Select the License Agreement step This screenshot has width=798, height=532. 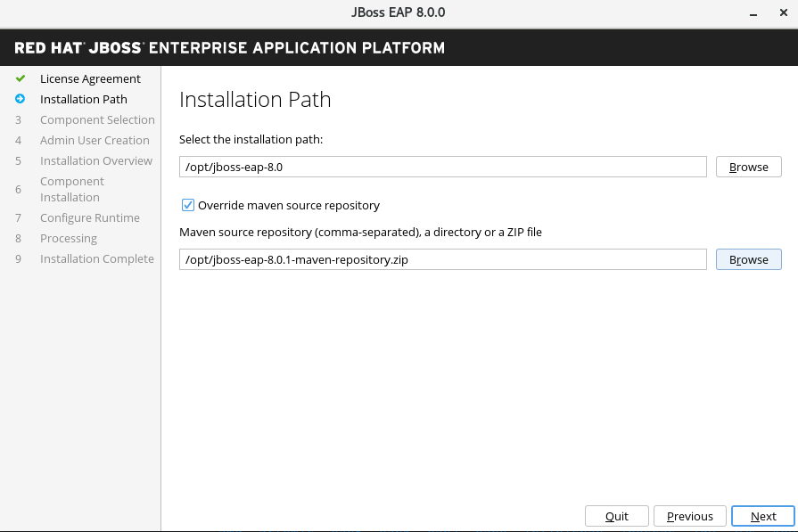pos(89,78)
